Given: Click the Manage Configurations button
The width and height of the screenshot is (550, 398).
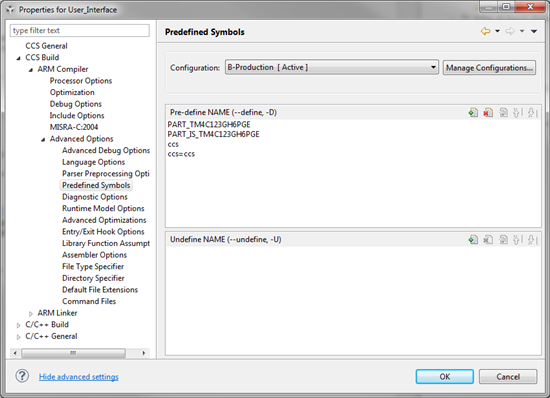Looking at the screenshot, I should 489,68.
